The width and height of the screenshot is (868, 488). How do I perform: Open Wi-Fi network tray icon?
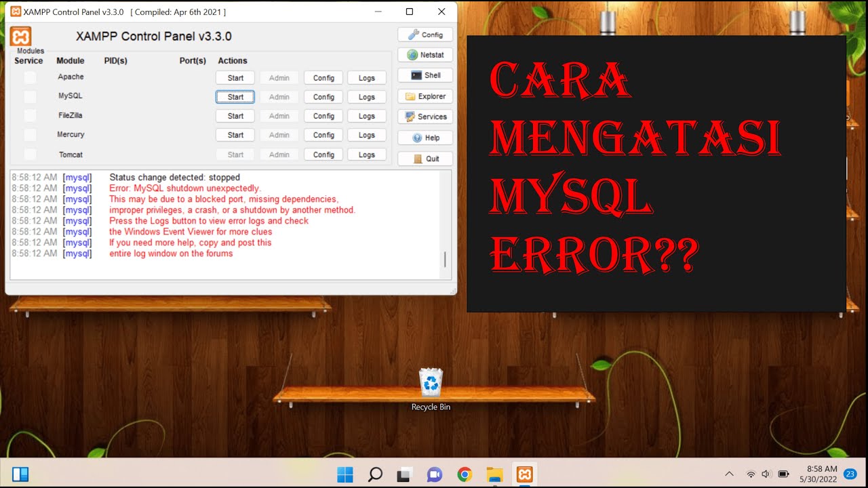pyautogui.click(x=751, y=474)
